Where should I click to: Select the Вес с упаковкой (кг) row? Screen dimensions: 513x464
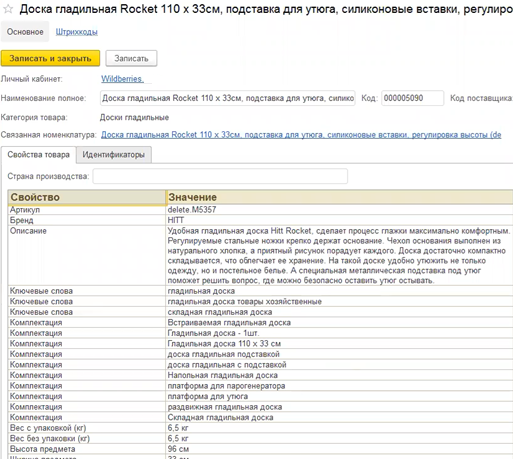[260, 428]
